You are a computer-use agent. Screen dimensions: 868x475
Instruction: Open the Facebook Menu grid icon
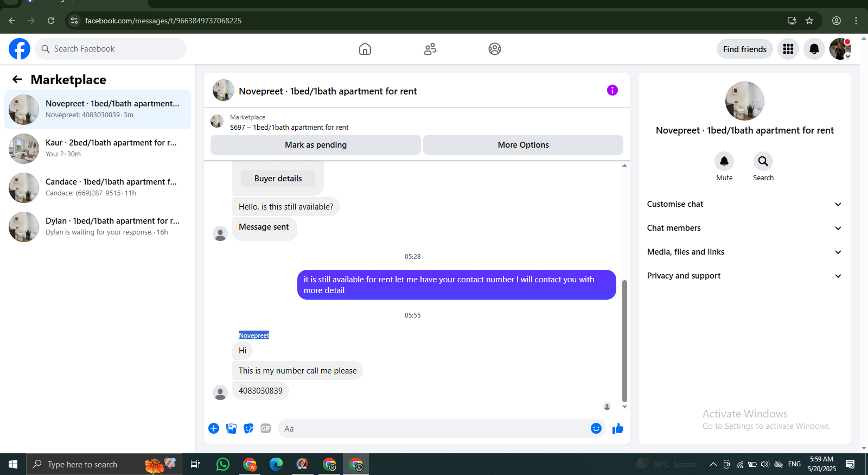coord(788,49)
